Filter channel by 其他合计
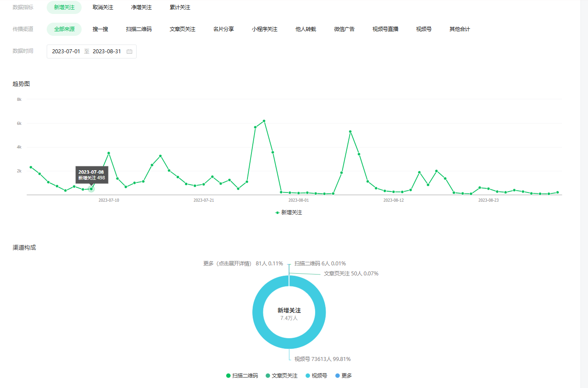Screen dimensions: 588x388 (460, 29)
